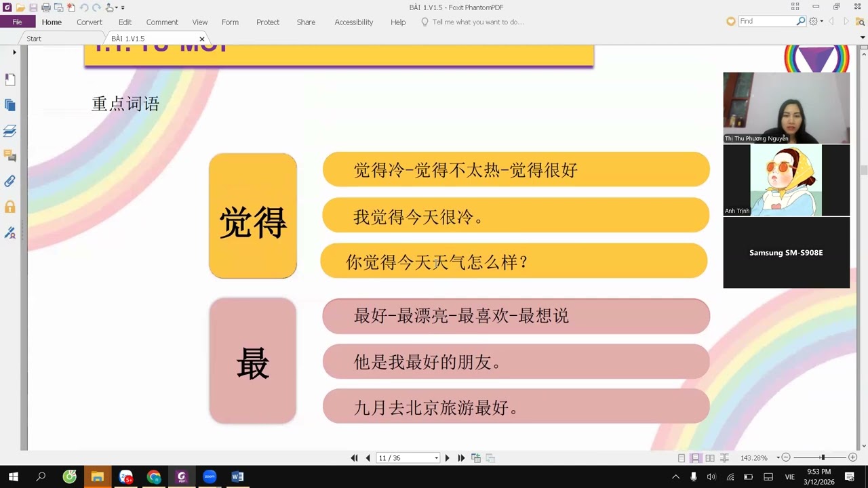Image resolution: width=868 pixels, height=488 pixels.
Task: Expand the ribbon using the black arrow
Action: (x=863, y=38)
